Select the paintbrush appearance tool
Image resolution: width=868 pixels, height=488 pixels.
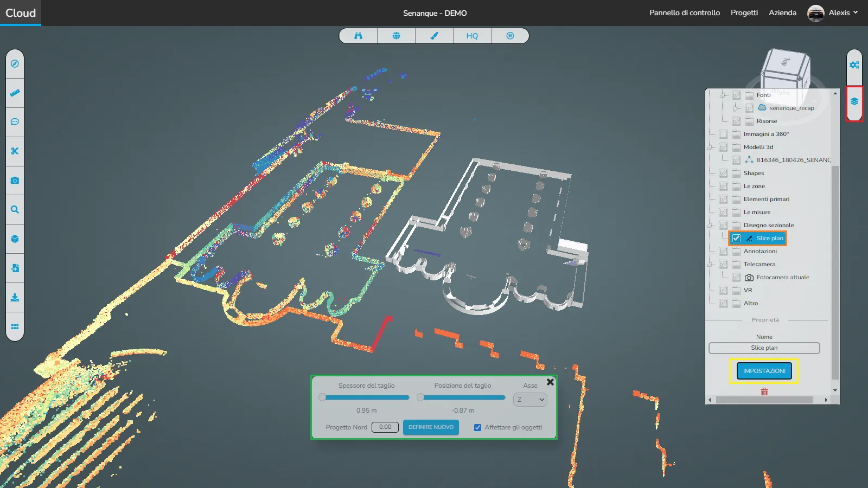434,36
